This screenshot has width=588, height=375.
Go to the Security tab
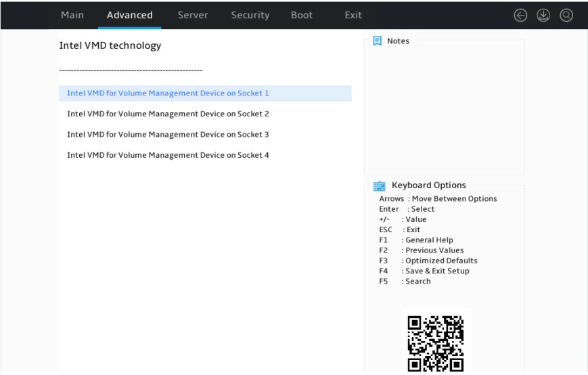tap(250, 15)
